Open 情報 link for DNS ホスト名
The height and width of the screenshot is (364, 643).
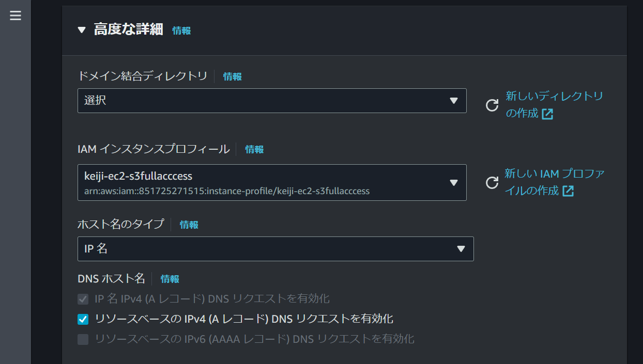point(170,279)
